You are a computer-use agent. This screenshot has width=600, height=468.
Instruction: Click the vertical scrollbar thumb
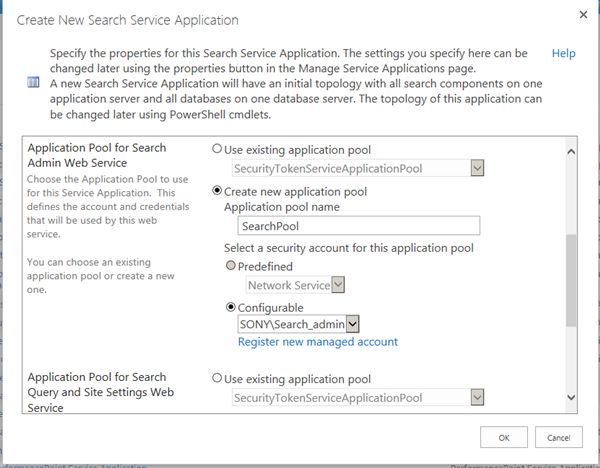click(x=571, y=280)
